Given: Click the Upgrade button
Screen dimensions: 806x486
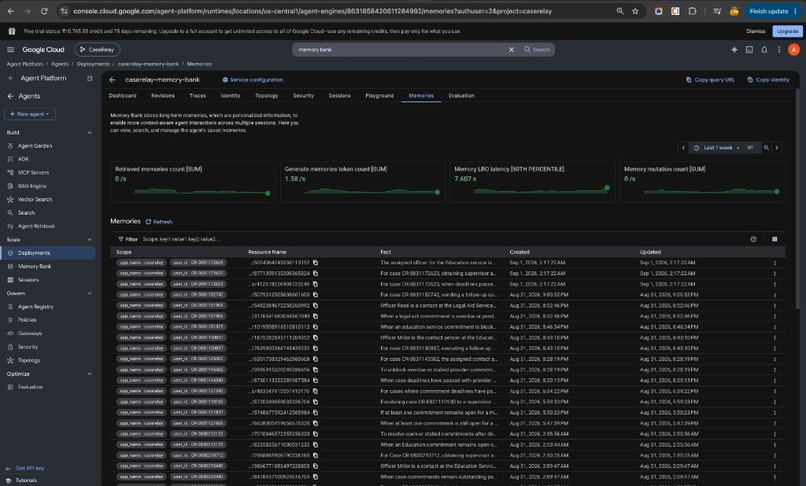Looking at the screenshot, I should 787,31.
